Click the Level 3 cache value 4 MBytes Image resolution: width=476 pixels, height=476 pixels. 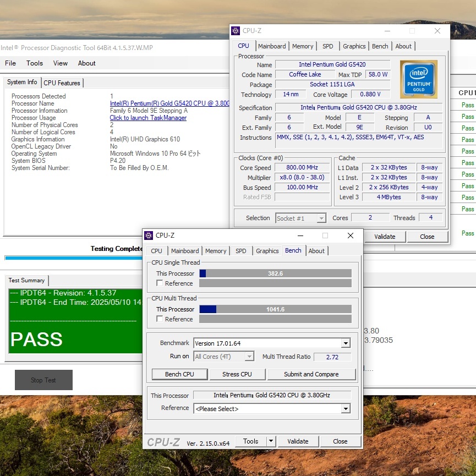coord(389,197)
